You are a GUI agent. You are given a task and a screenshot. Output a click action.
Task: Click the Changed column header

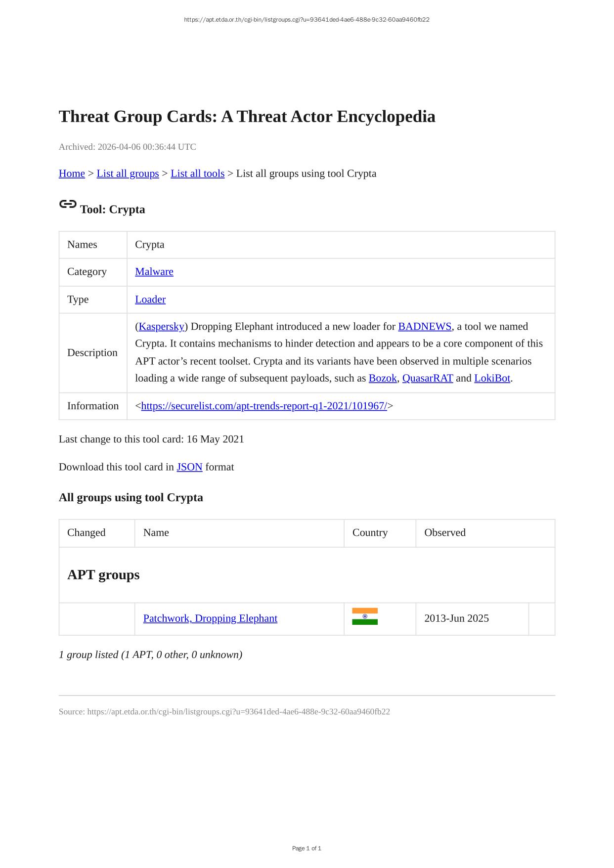(87, 533)
